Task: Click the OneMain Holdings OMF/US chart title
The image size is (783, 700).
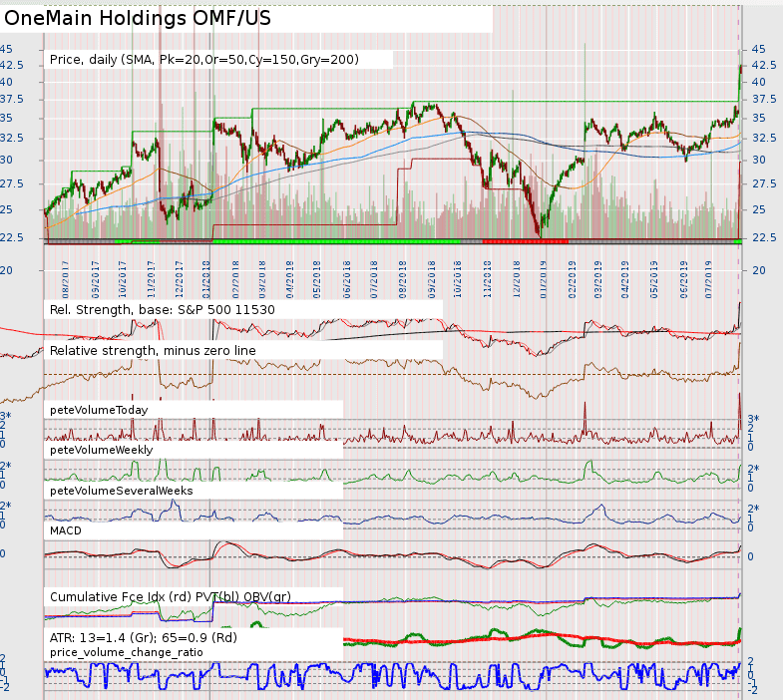Action: click(138, 19)
